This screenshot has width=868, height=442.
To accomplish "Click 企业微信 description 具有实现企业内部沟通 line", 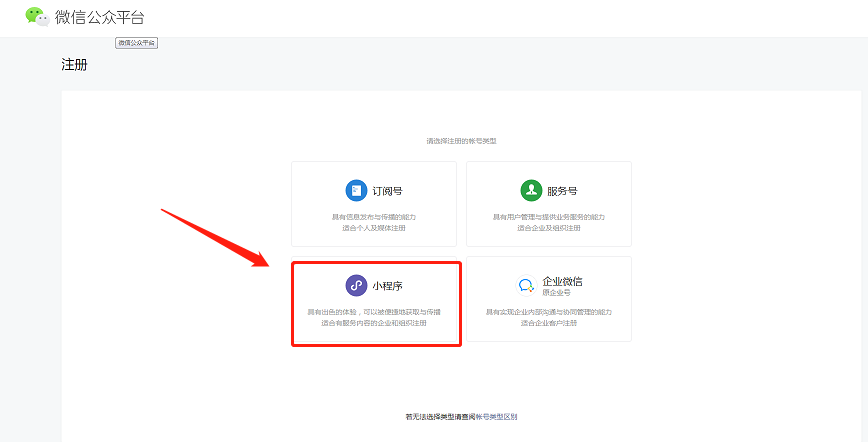I will tap(549, 312).
